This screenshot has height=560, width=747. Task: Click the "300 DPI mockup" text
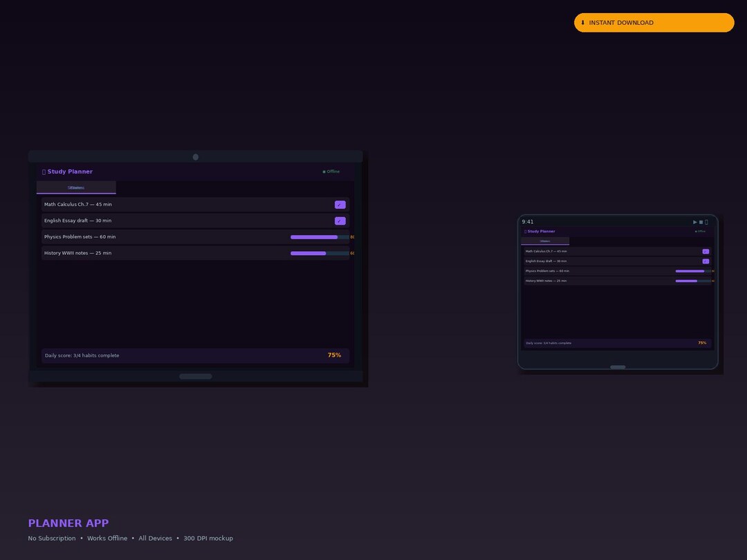click(208, 538)
